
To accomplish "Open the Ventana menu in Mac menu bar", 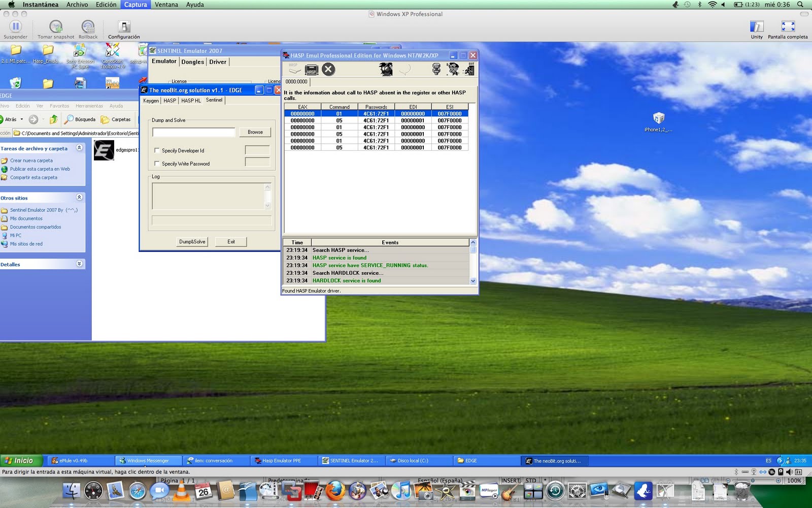I will pyautogui.click(x=166, y=5).
